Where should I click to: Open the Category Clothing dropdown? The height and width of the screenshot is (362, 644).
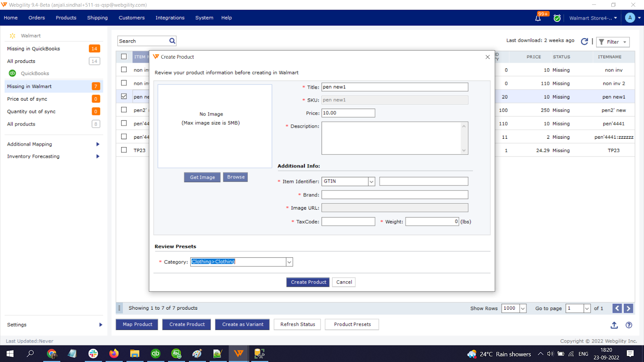coord(289,262)
